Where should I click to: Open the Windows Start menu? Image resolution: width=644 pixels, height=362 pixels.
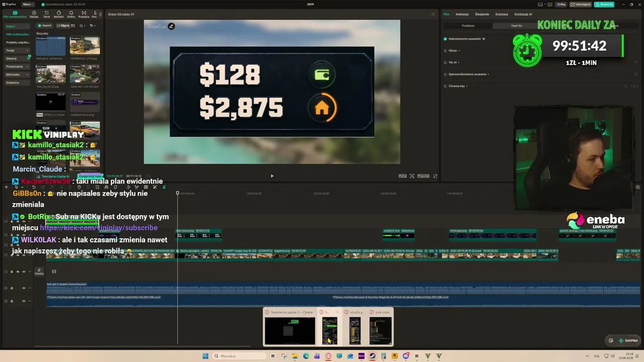click(205, 356)
